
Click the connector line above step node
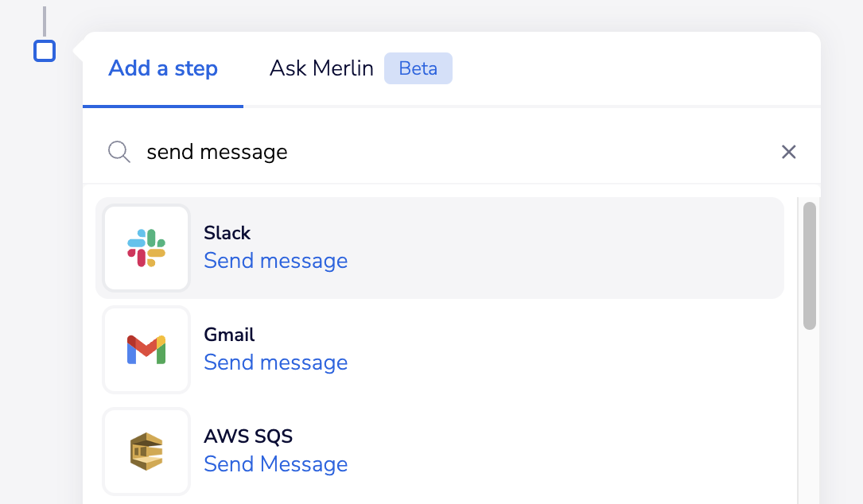point(45,21)
